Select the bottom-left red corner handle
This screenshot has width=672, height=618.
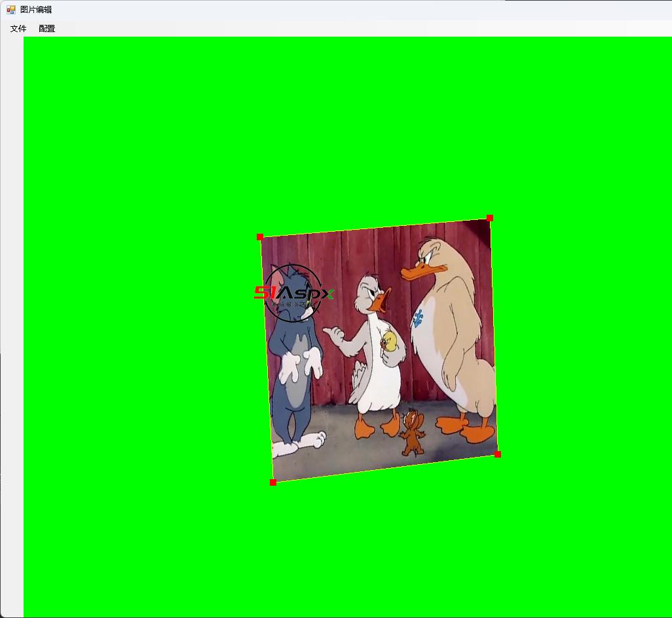coord(273,482)
